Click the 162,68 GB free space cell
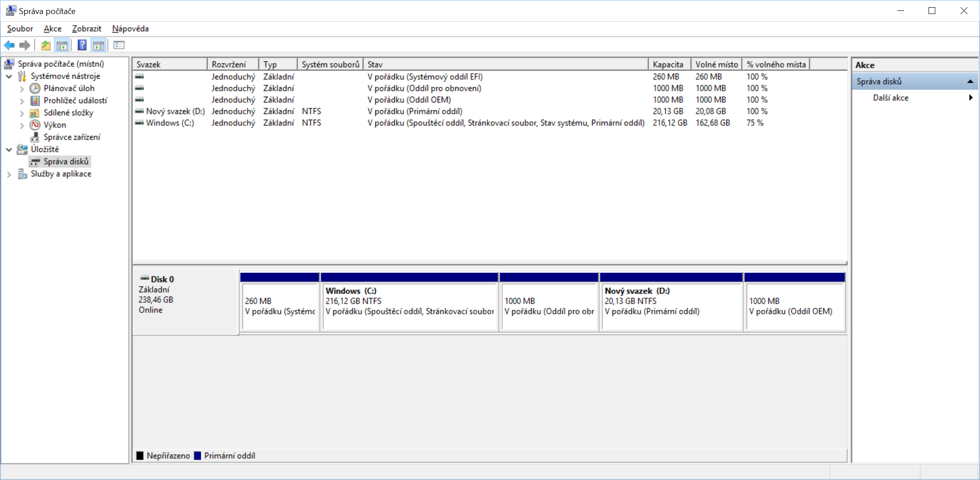The image size is (980, 480). click(713, 123)
